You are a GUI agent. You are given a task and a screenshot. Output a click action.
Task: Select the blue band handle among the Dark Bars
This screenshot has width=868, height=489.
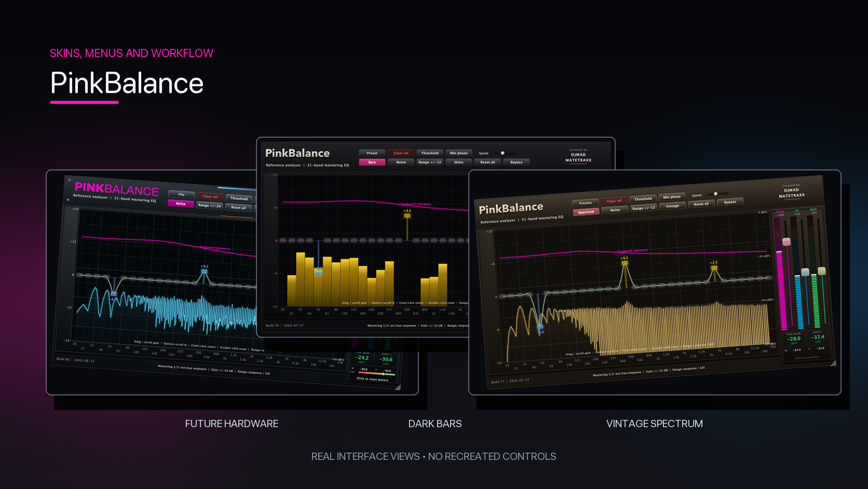[319, 272]
